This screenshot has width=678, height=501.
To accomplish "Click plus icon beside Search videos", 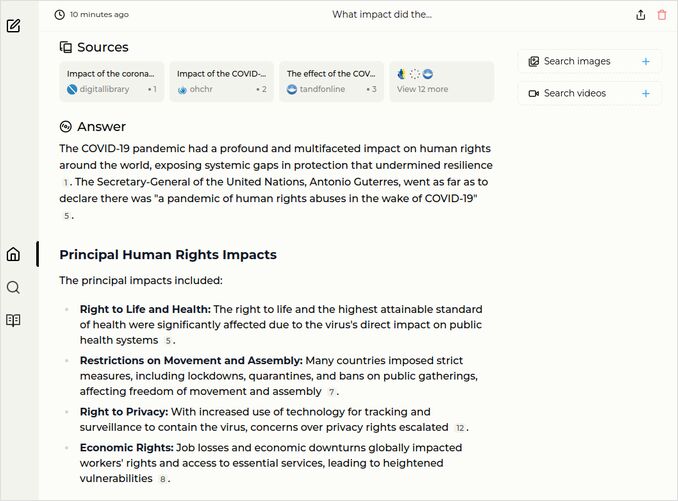I will pos(646,93).
